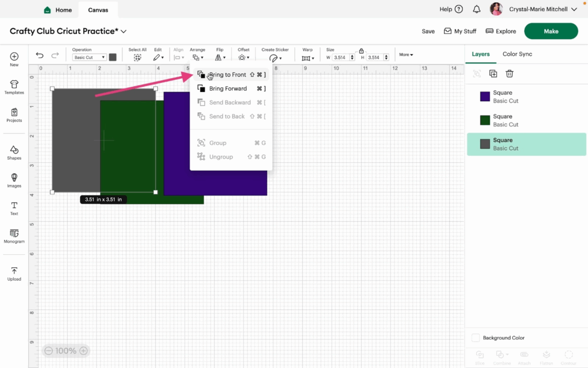
Task: Expand the account name chevron
Action: pos(574,9)
